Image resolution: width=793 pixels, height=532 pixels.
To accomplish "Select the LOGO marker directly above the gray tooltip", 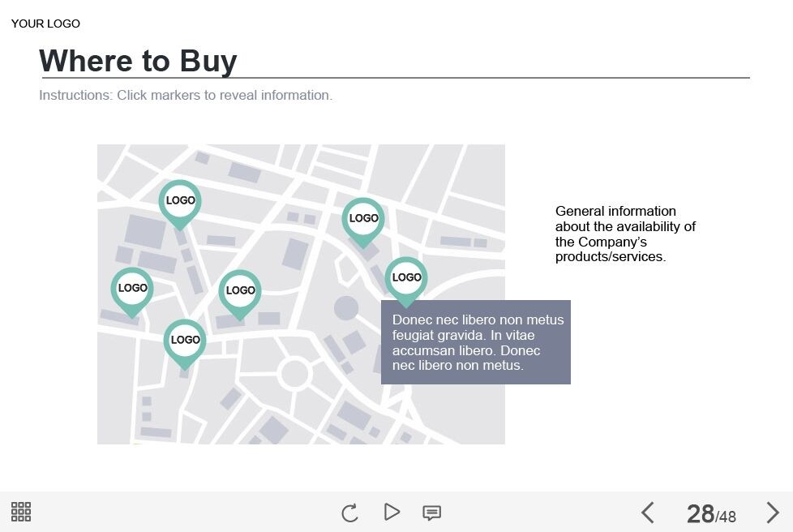I will point(406,278).
